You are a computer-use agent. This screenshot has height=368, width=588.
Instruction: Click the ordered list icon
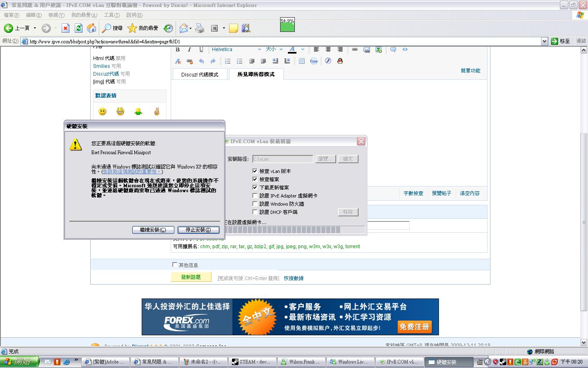[x=228, y=61]
